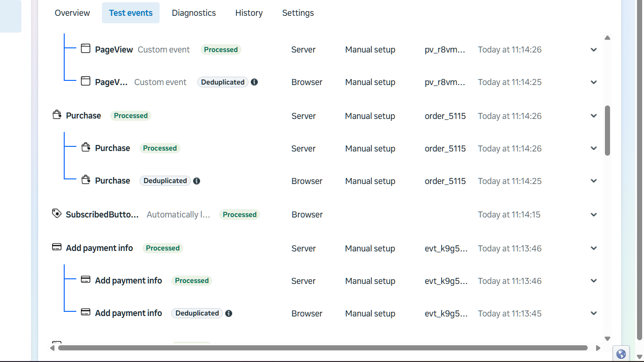Expand the top-level Purchase row chevron

pyautogui.click(x=594, y=116)
